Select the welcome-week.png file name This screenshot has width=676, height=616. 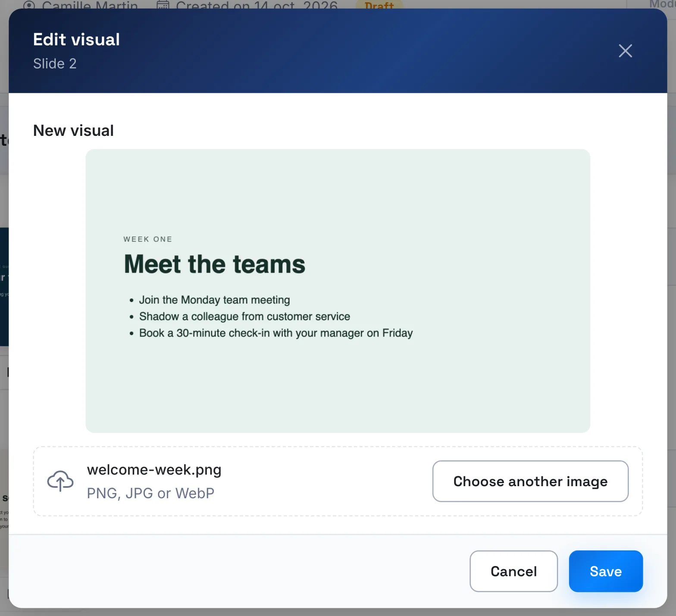(154, 469)
